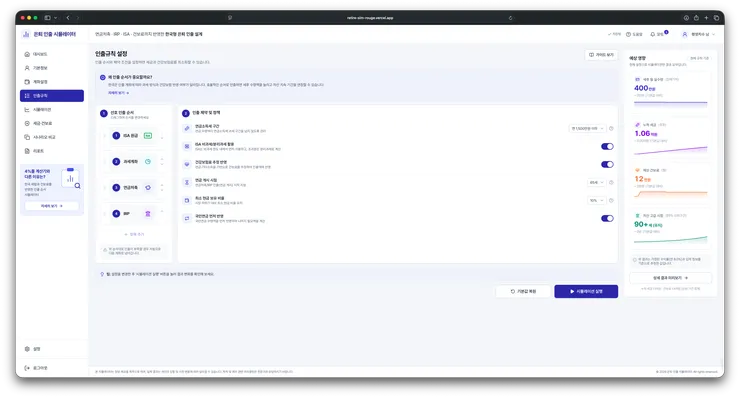Open detailed results preview button
Viewport: 740px width, 398px height.
pos(670,278)
